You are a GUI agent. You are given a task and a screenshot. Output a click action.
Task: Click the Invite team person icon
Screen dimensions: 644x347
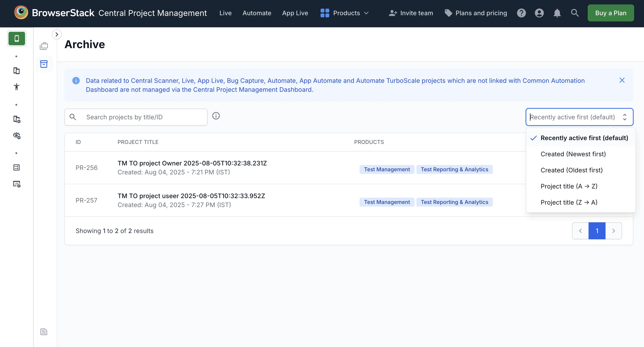393,13
